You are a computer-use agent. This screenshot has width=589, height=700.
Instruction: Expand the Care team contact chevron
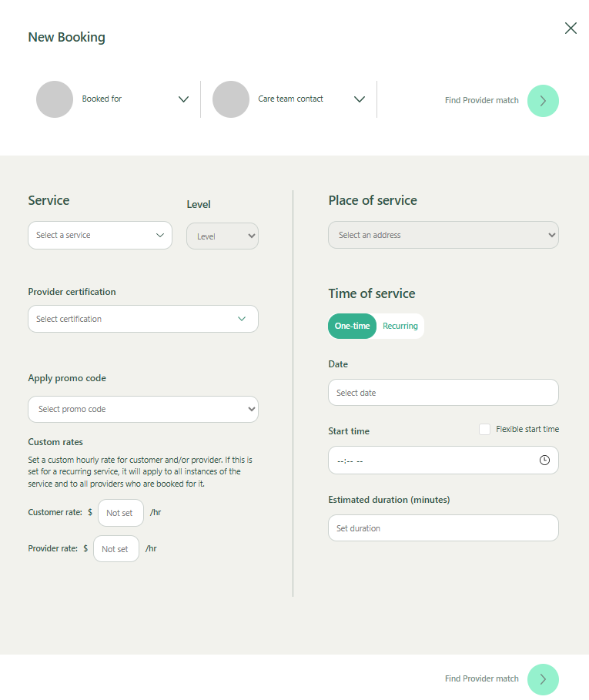pyautogui.click(x=359, y=99)
